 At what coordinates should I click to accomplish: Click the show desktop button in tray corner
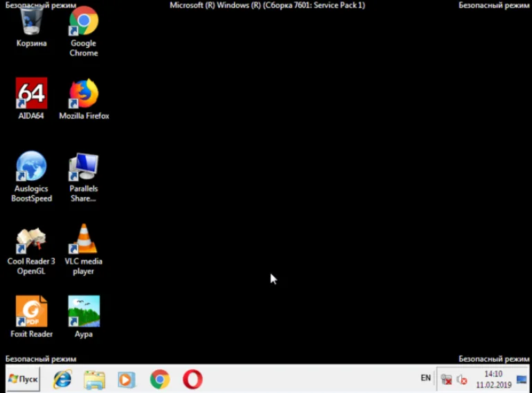(x=522, y=379)
